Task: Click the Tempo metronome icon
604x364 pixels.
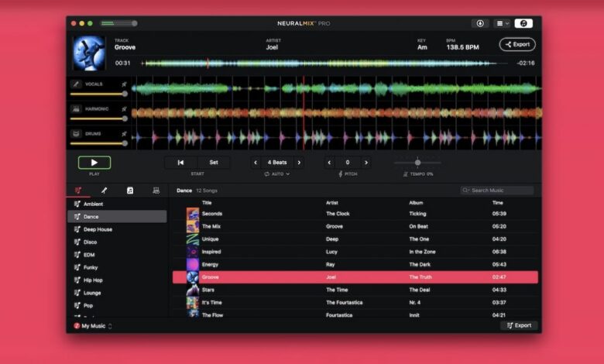Action: 405,174
